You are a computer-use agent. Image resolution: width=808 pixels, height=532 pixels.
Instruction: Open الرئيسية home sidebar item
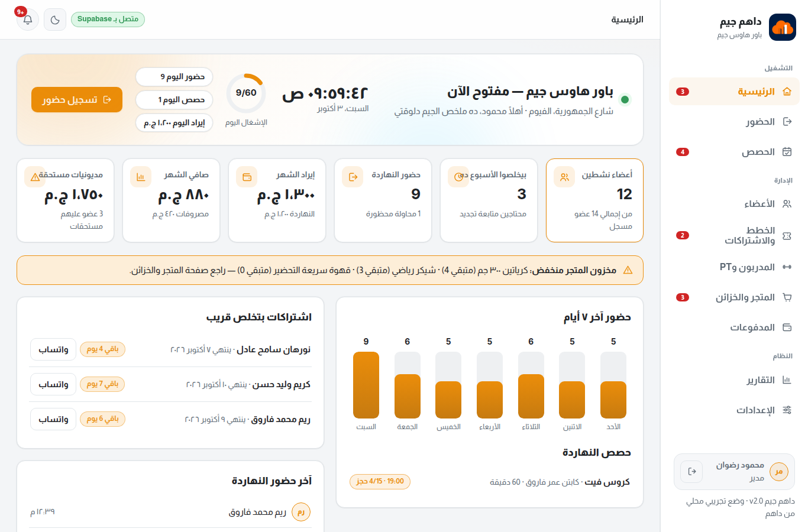[734, 92]
